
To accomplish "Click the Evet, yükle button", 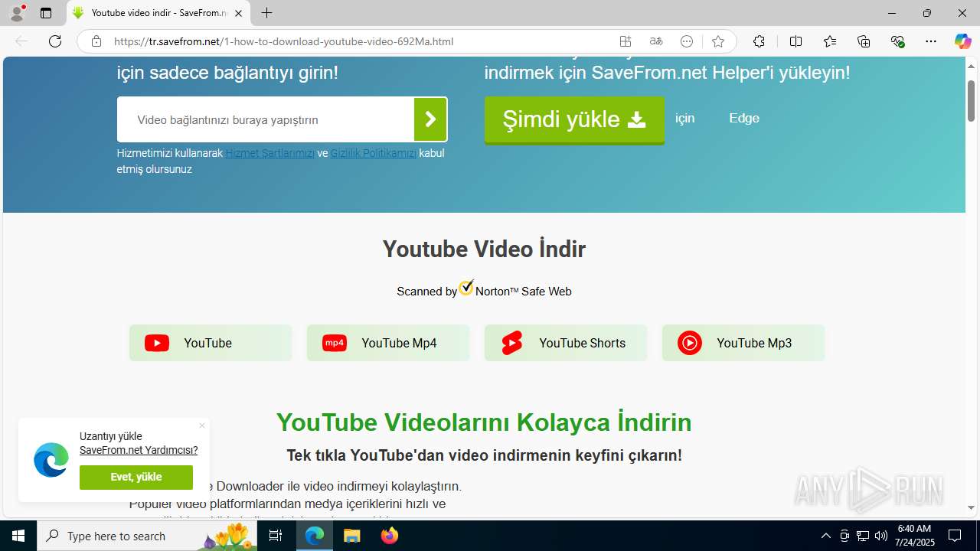I will click(x=136, y=477).
